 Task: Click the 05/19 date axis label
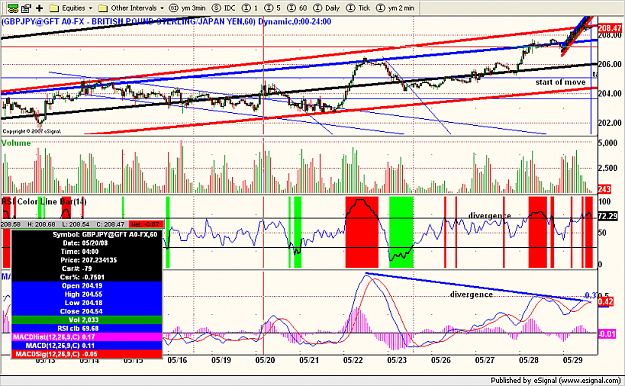[221, 360]
